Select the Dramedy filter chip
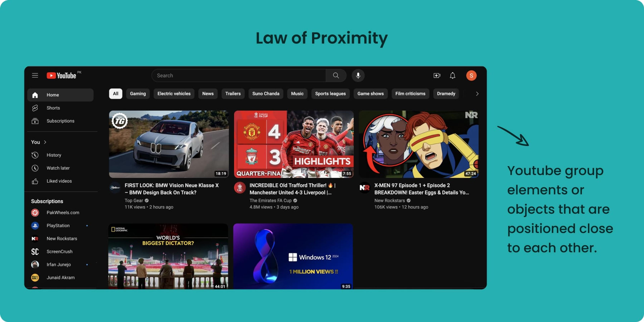The image size is (644, 322). 446,94
